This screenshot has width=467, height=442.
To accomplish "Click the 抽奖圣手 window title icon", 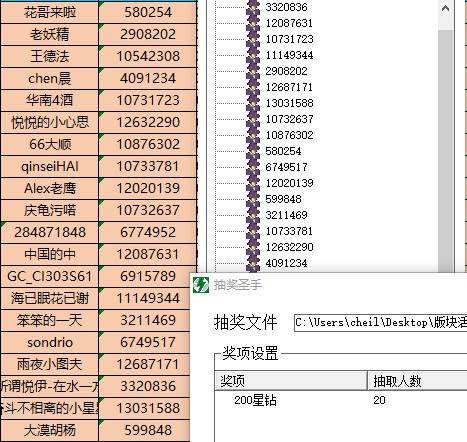I will (x=201, y=285).
